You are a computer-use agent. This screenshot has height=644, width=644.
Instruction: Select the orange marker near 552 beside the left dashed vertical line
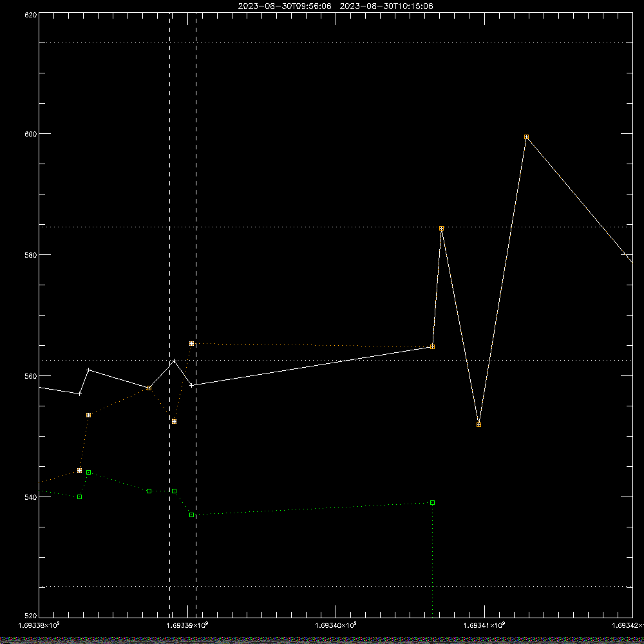point(174,421)
